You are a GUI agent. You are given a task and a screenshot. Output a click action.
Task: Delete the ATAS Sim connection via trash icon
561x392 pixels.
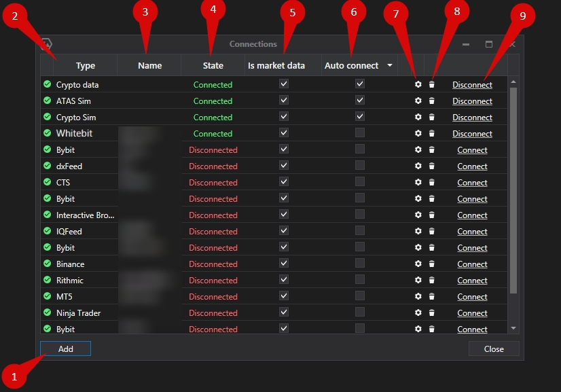431,101
